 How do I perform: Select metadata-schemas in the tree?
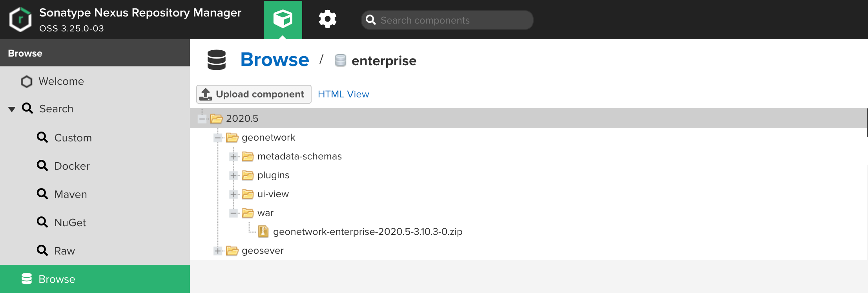(x=299, y=156)
